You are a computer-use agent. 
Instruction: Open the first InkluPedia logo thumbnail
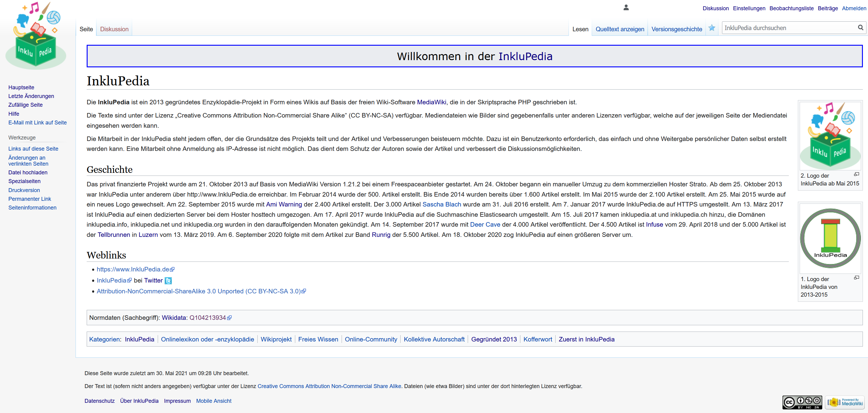click(830, 238)
